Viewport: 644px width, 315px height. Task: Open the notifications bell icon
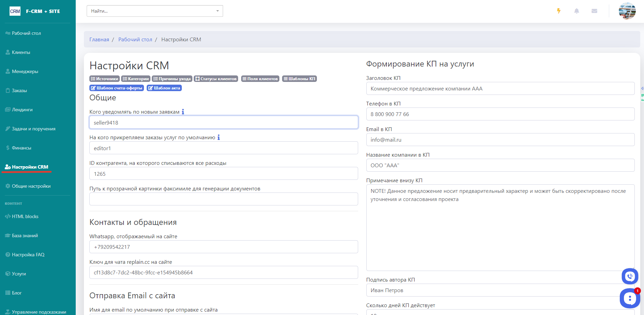(576, 11)
